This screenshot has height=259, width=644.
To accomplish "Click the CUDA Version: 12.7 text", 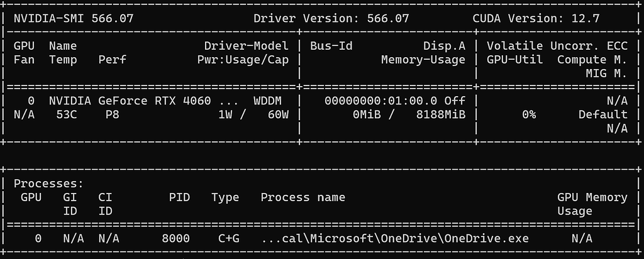I will [x=536, y=18].
